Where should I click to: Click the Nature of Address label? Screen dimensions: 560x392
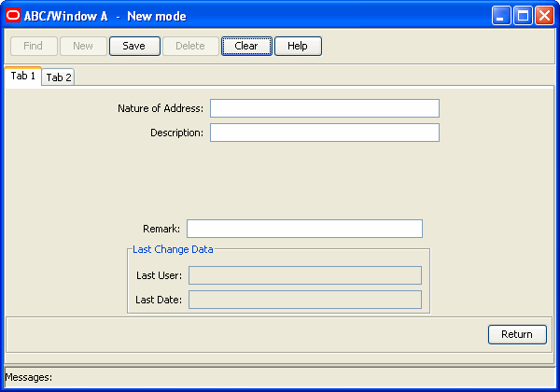[x=161, y=108]
